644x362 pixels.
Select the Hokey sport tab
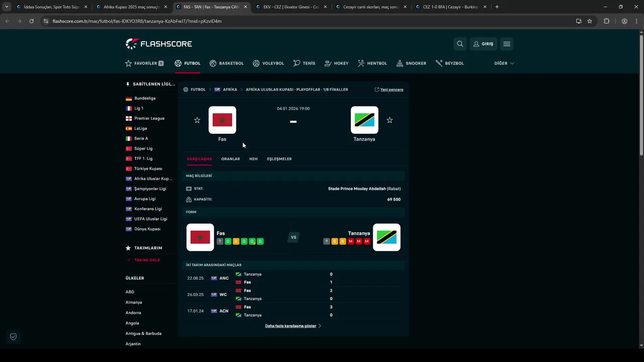pos(336,63)
